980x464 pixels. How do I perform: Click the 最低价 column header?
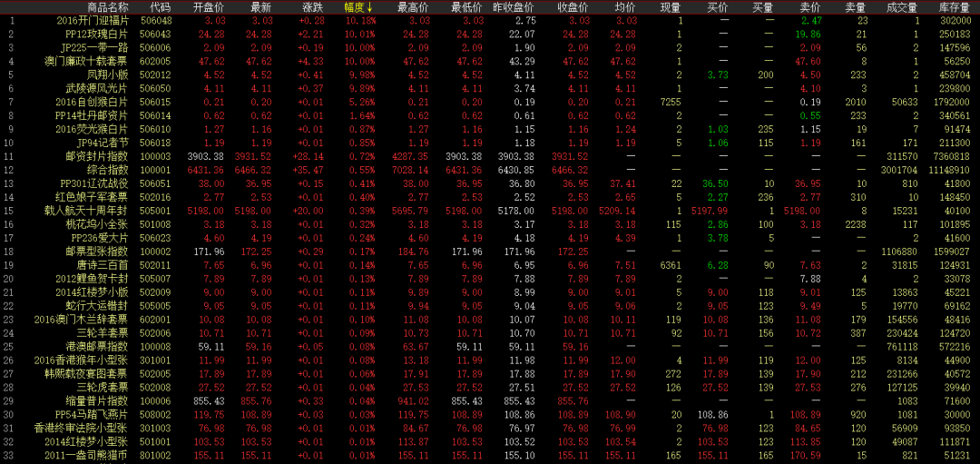point(466,7)
